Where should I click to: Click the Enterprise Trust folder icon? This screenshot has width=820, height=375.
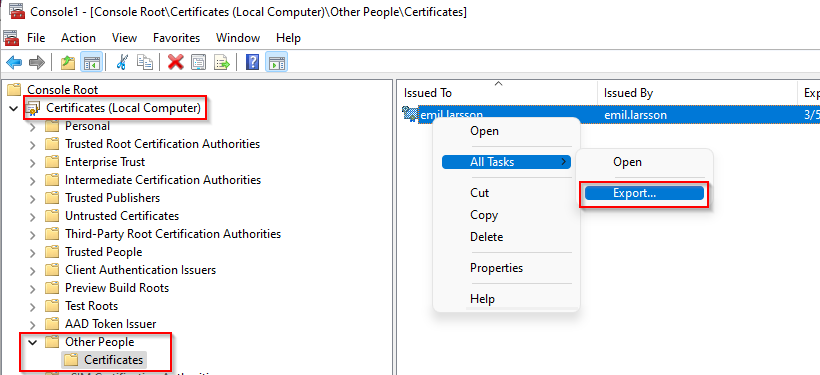pyautogui.click(x=52, y=162)
